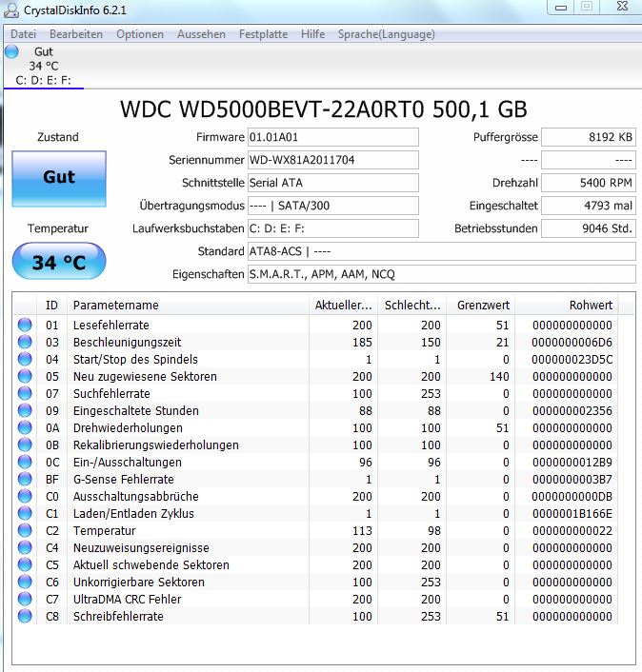Click the Aktueller... column header
Screen dimensions: 642x672
point(343,306)
